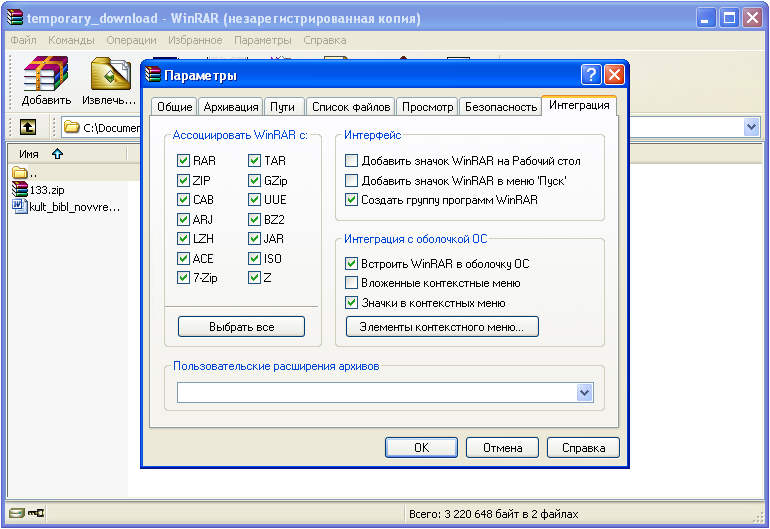This screenshot has height=529, width=770.
Task: Toggle the GZip association checkbox
Action: pyautogui.click(x=254, y=180)
